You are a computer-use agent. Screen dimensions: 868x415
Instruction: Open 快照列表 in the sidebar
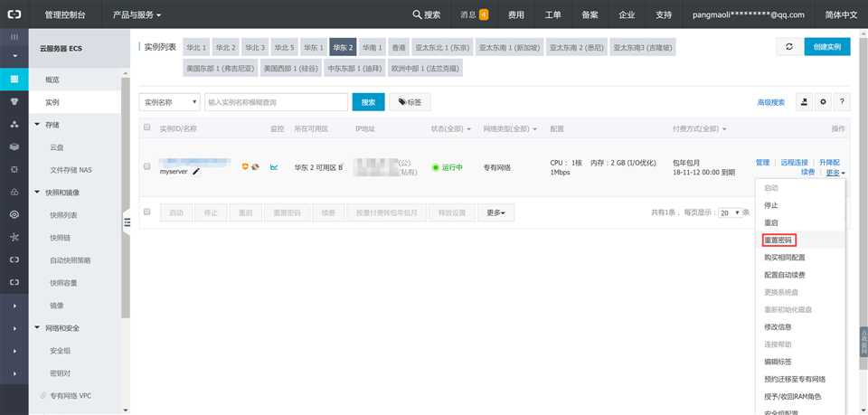coord(63,215)
